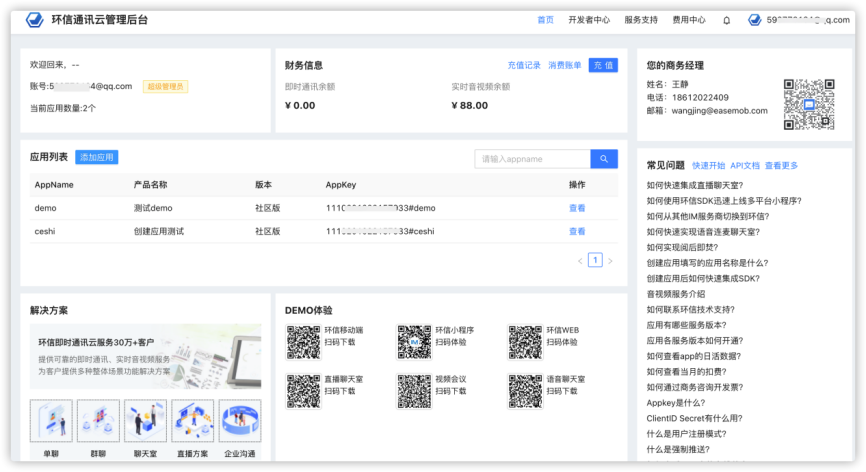Image resolution: width=866 pixels, height=472 pixels.
Task: View the demo app row
Action: click(577, 208)
